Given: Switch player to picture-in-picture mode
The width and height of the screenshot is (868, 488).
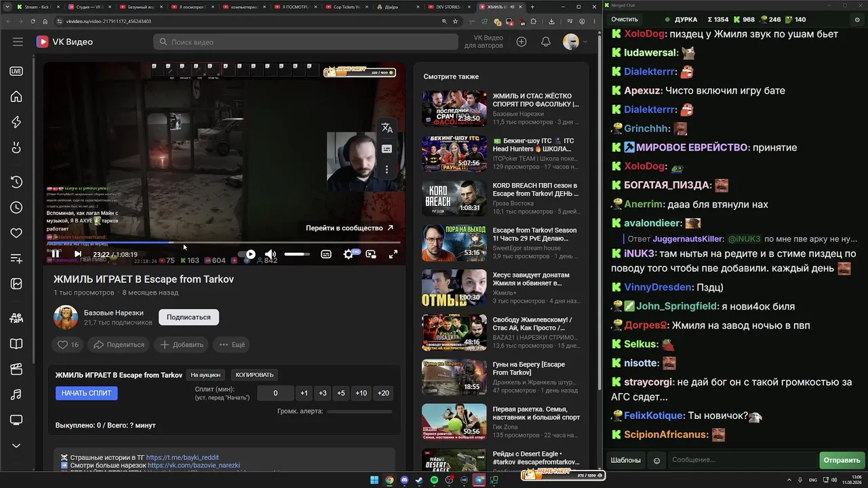Looking at the screenshot, I should tap(371, 254).
